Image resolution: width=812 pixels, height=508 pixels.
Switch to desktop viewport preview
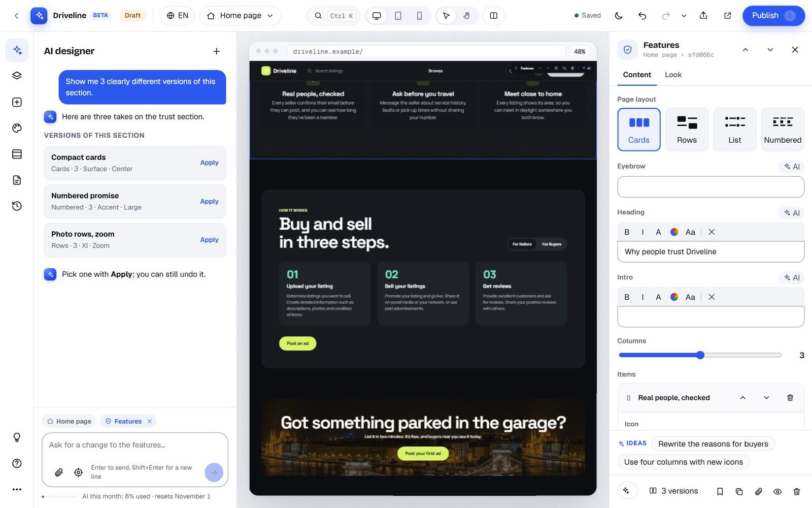[377, 16]
